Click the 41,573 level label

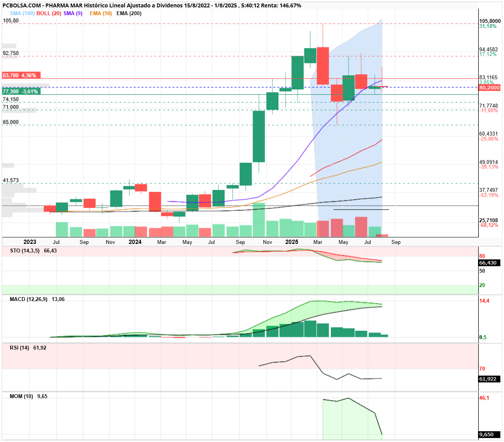pyautogui.click(x=10, y=180)
